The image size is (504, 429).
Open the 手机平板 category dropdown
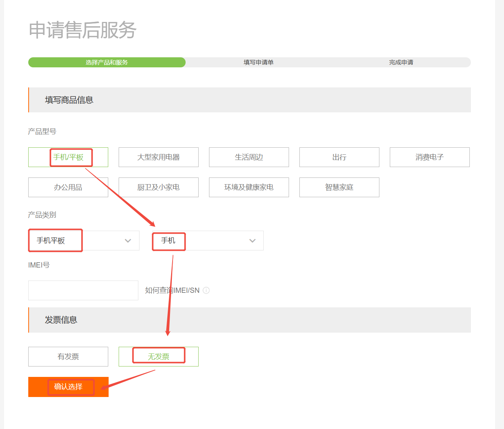tap(84, 241)
